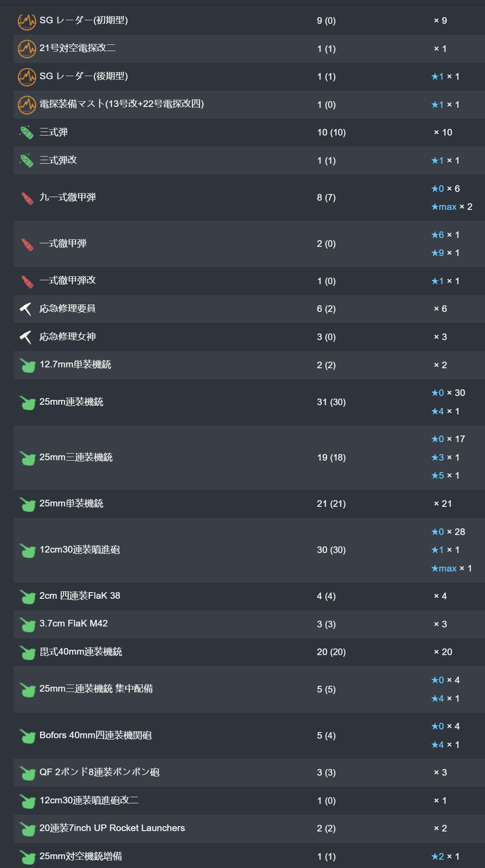
Task: Click the ★9 × 1 entry of 一式徹甲弾
Action: point(445,253)
